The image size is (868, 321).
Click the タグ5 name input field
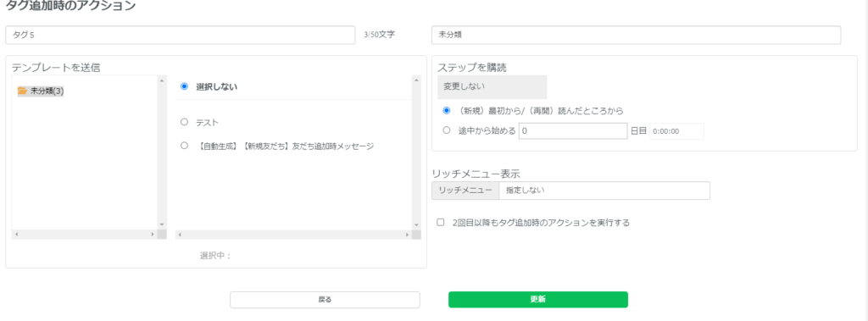pyautogui.click(x=181, y=35)
